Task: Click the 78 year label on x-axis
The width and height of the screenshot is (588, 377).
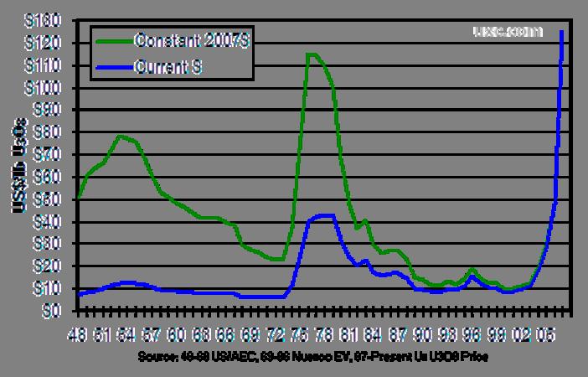Action: pyautogui.click(x=323, y=335)
